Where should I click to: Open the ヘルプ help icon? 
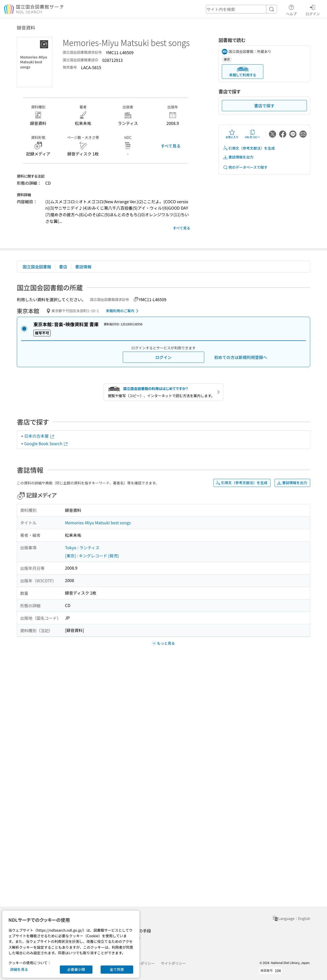click(x=291, y=10)
